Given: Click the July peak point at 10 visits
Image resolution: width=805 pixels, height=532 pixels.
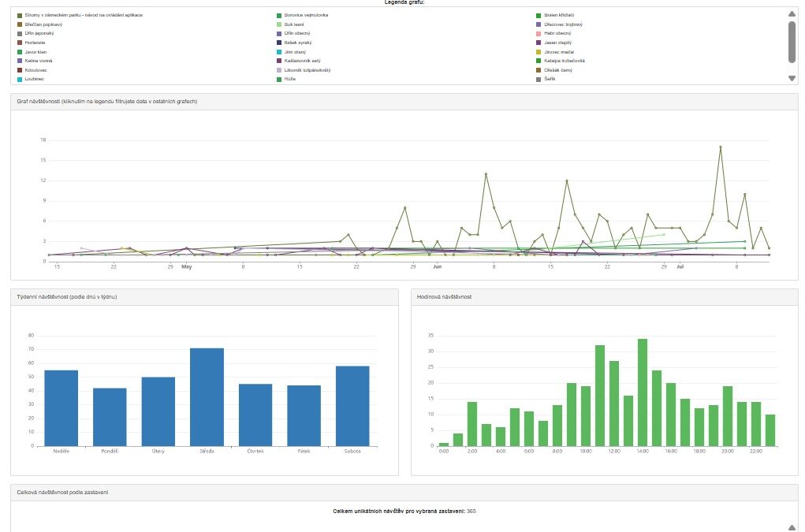Looking at the screenshot, I should pos(744,195).
